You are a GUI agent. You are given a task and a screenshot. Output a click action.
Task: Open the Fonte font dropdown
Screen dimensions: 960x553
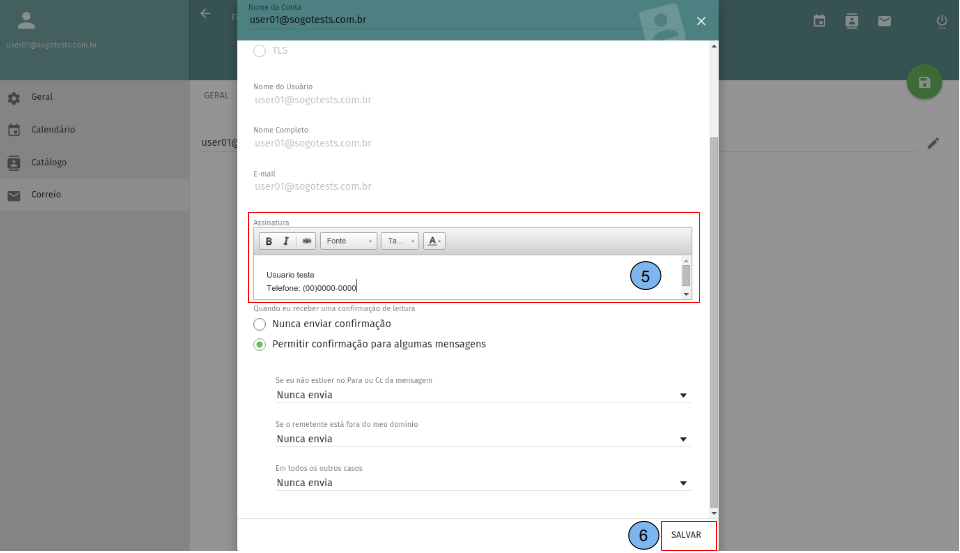[x=349, y=241]
